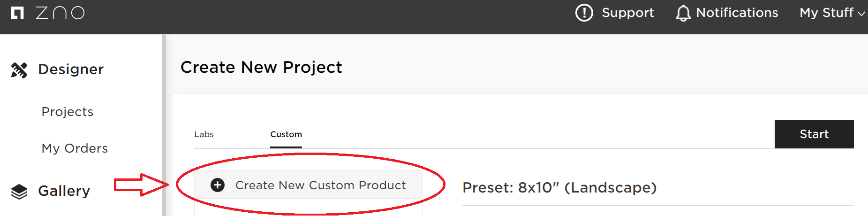Click the Notifications bell icon

point(683,13)
